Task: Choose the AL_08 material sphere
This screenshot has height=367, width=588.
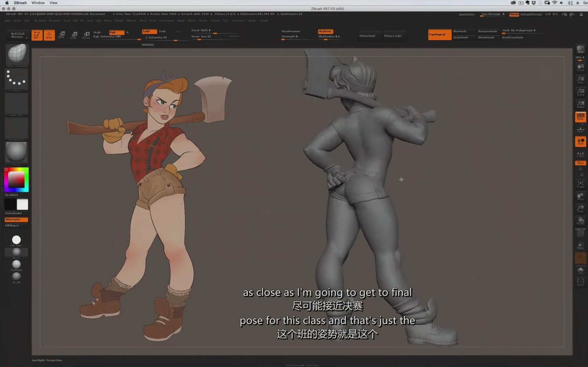Action: 16,277
